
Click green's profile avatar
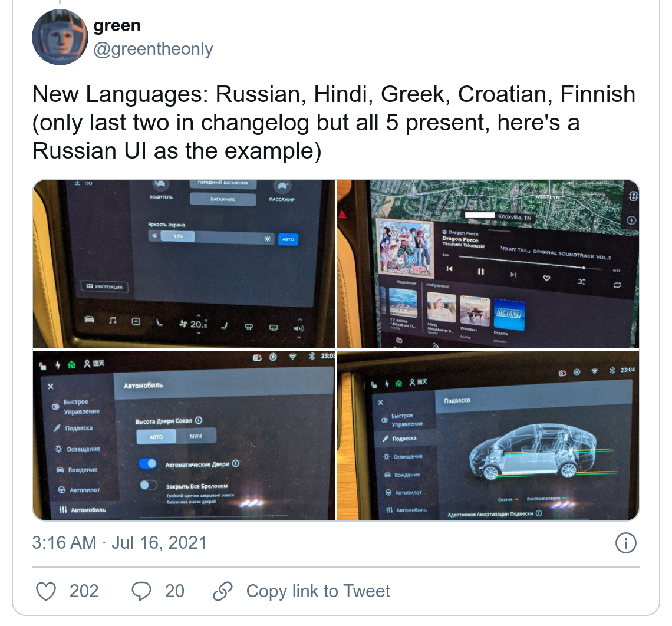tap(60, 37)
